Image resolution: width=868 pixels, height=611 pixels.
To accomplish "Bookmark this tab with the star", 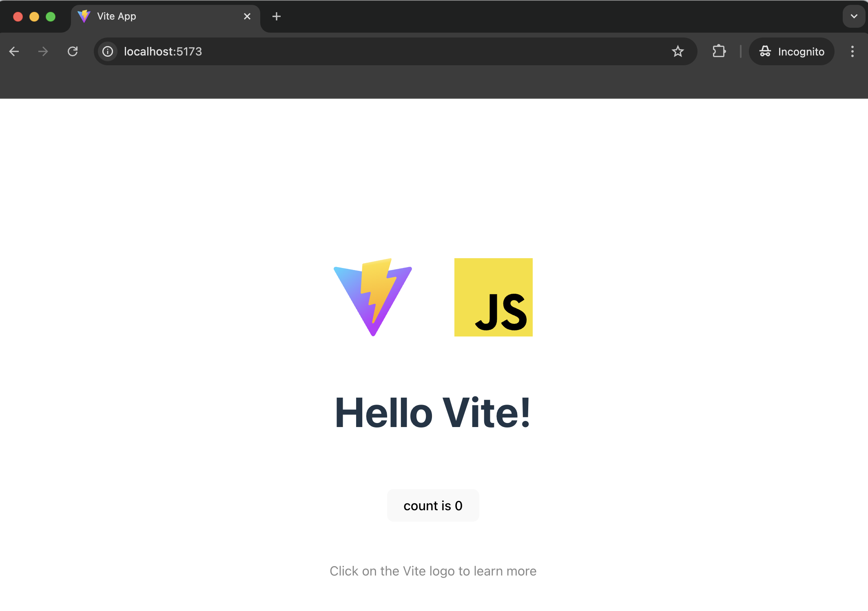I will coord(678,51).
